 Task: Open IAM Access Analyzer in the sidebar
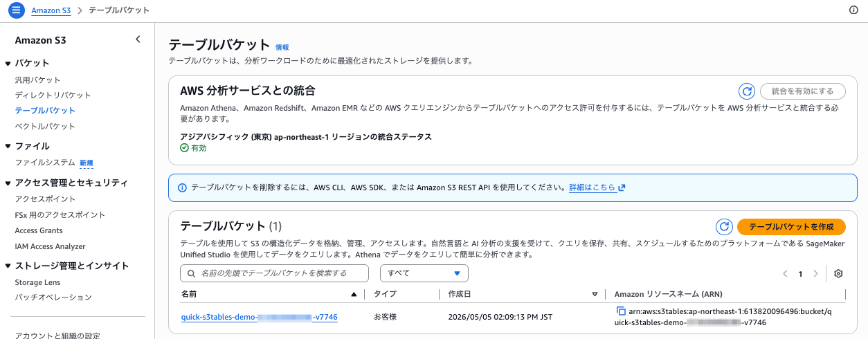pos(50,246)
